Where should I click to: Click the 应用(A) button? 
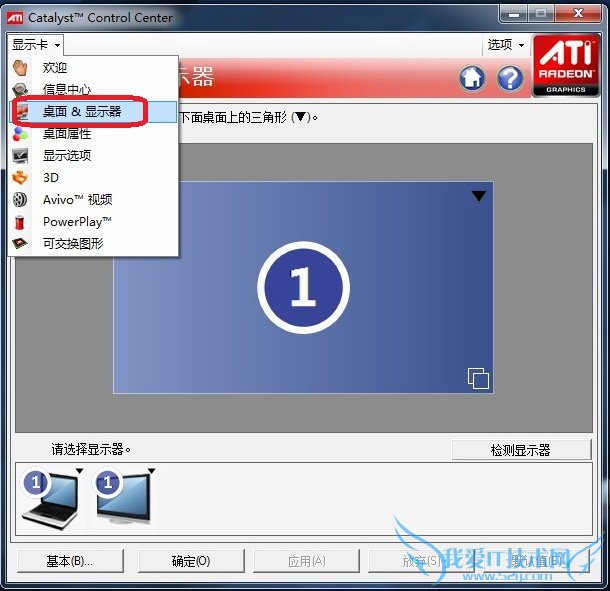306,561
